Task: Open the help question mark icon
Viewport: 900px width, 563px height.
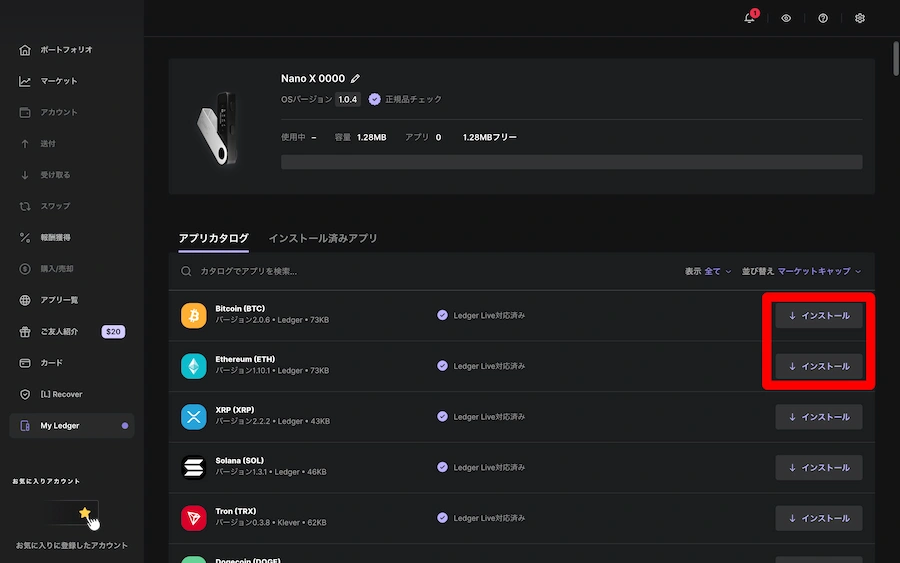Action: 823,18
